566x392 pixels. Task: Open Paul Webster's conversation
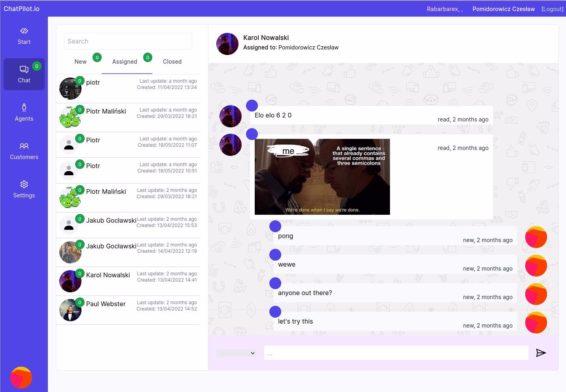pyautogui.click(x=128, y=310)
